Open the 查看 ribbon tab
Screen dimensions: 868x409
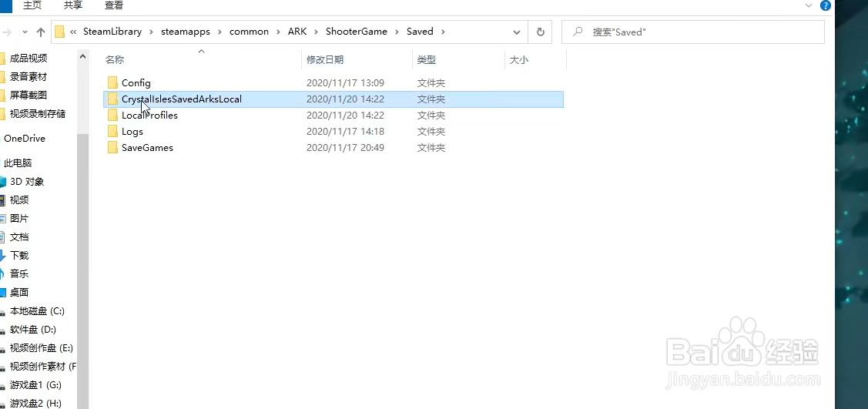(x=114, y=5)
